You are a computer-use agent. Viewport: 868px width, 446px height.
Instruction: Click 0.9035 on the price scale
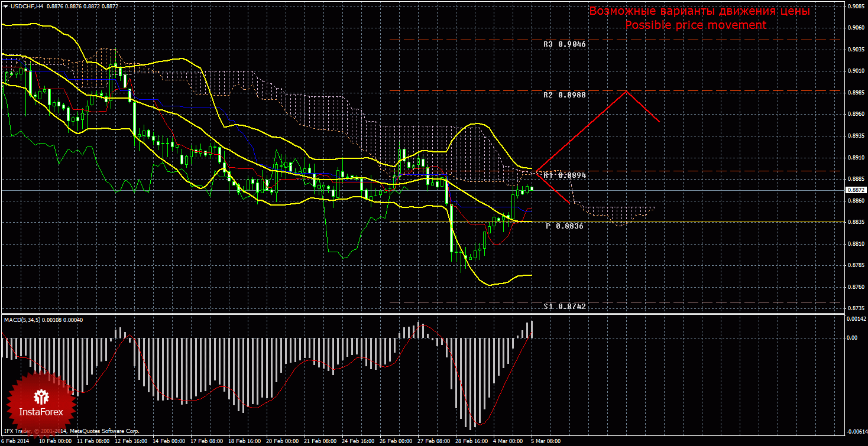tap(856, 50)
